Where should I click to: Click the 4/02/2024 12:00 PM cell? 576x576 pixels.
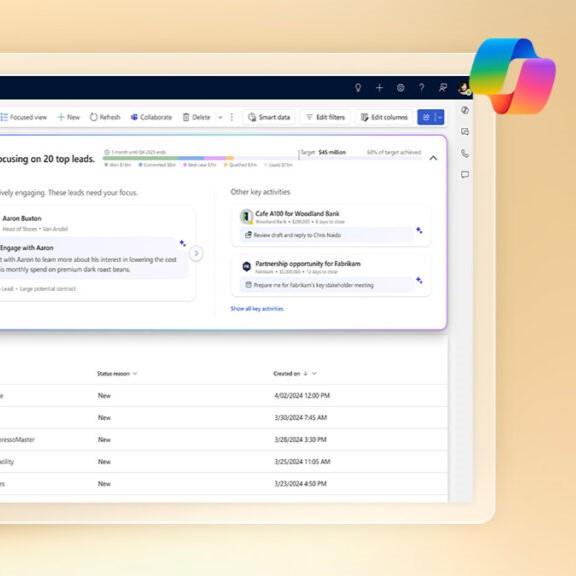click(302, 396)
